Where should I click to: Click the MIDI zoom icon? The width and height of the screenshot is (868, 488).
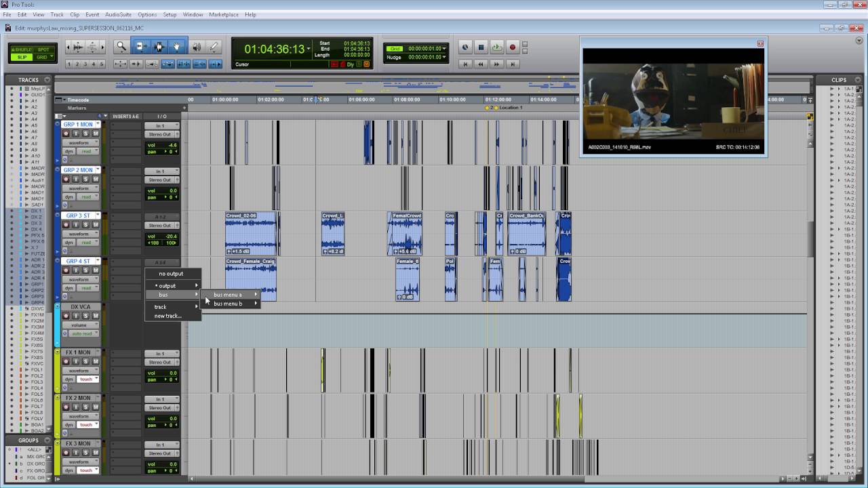[x=93, y=47]
